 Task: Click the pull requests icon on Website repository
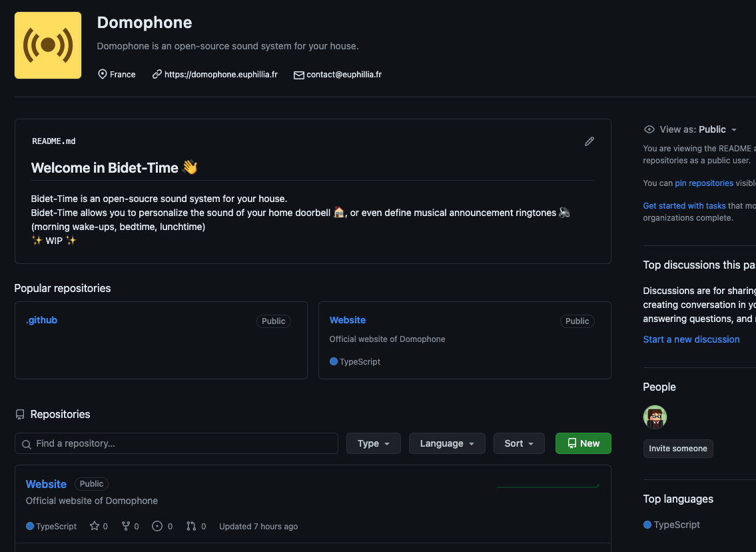(x=191, y=526)
